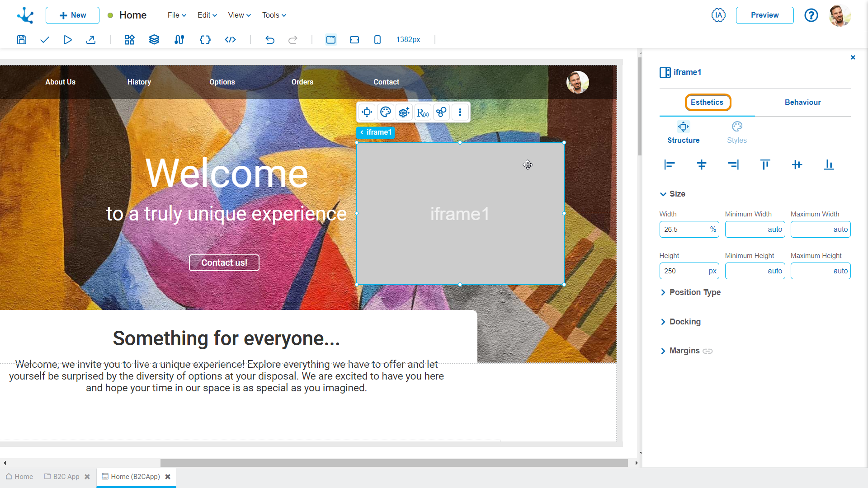This screenshot has height=488, width=868.
Task: Switch to the Behaviour tab
Action: coord(802,103)
